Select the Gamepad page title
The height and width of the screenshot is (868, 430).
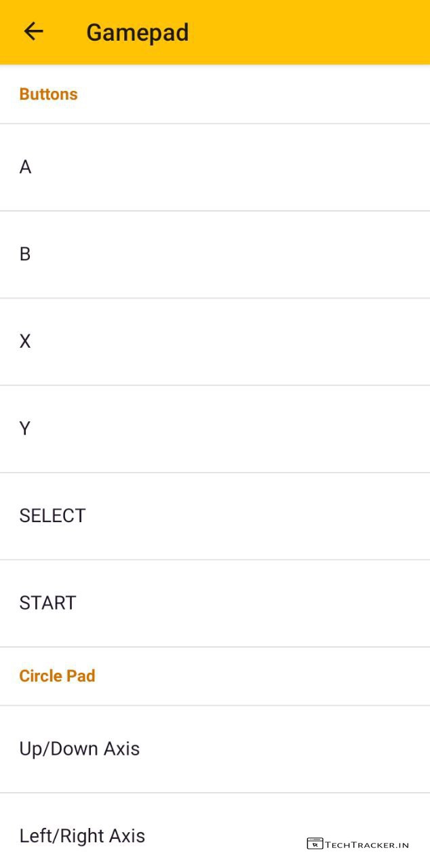coord(138,33)
